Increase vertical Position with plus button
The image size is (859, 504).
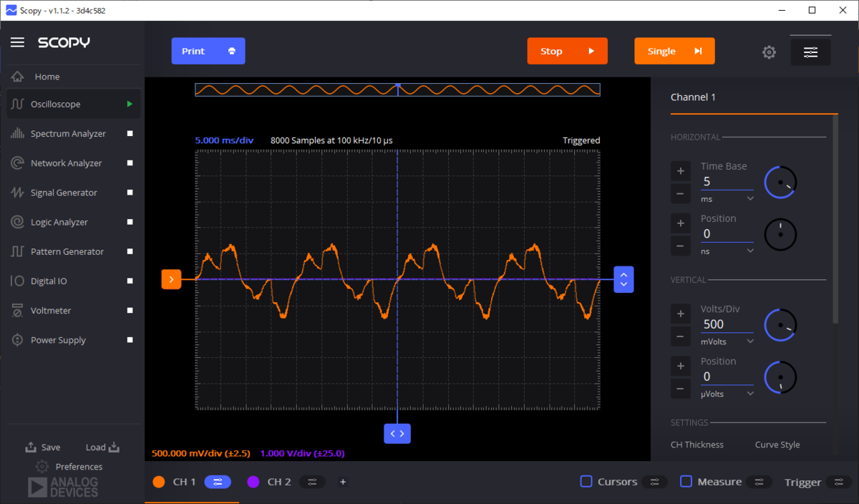(680, 367)
